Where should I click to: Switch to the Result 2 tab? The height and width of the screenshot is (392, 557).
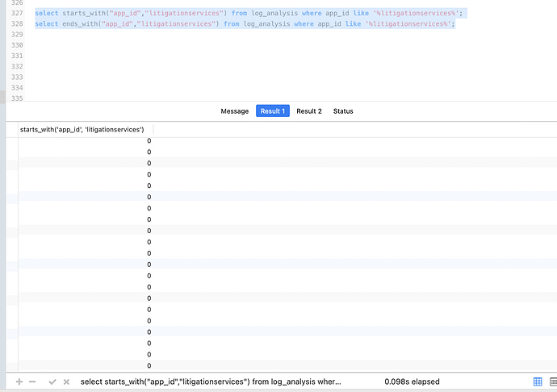pyautogui.click(x=309, y=111)
